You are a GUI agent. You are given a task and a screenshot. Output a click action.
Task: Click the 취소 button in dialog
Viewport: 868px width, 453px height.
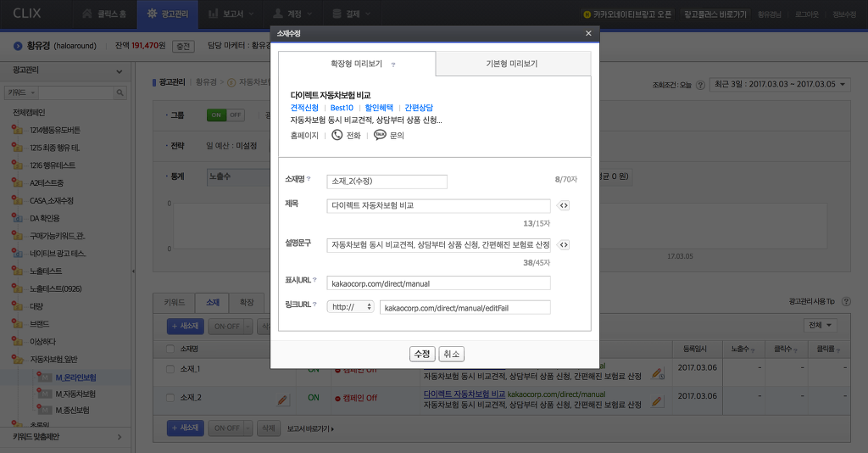tap(452, 354)
